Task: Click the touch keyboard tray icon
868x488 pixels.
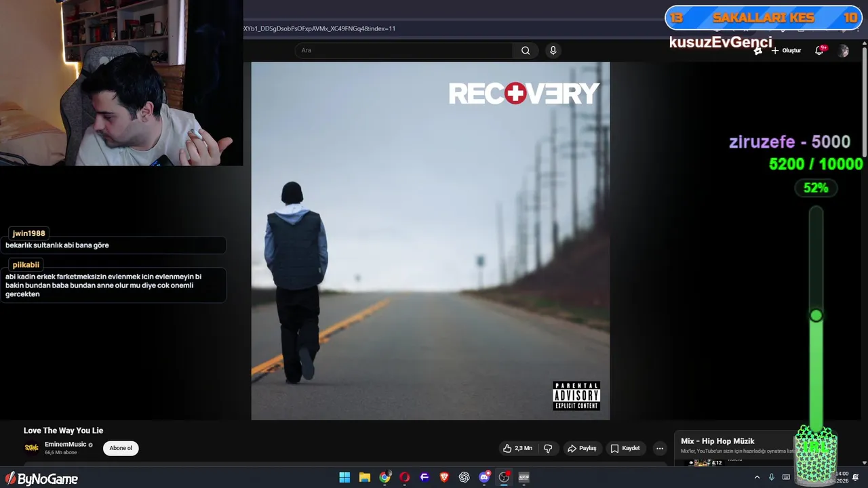Action: [786, 477]
